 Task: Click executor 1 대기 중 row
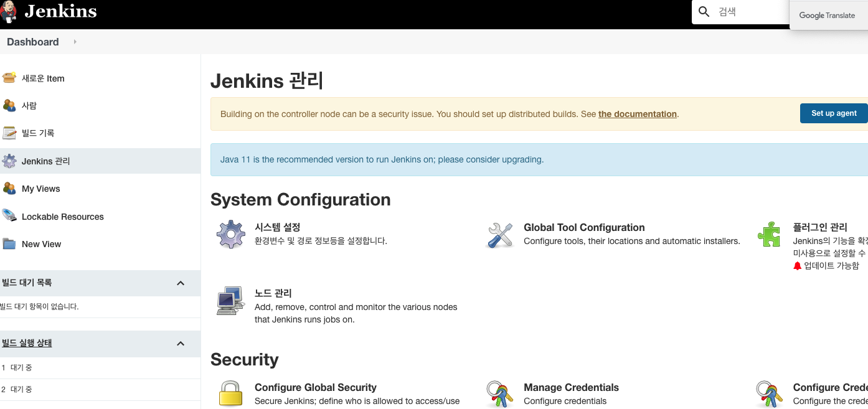(x=100, y=368)
